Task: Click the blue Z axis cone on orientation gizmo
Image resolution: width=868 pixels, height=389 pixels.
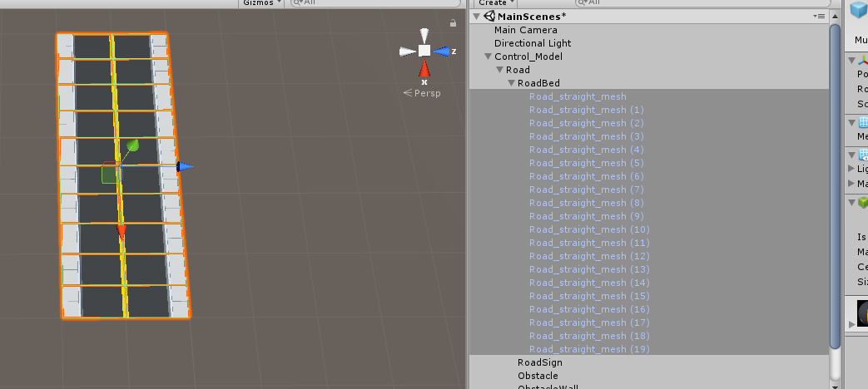Action: pyautogui.click(x=441, y=51)
